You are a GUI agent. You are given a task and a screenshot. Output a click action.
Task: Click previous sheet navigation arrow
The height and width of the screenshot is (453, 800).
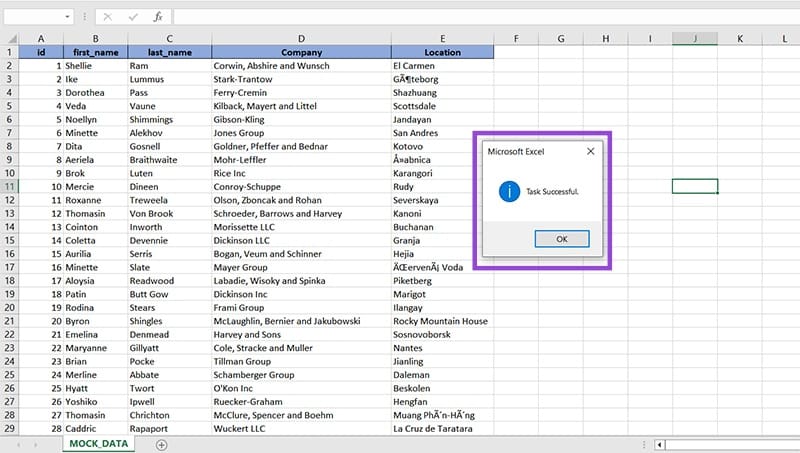click(15, 444)
